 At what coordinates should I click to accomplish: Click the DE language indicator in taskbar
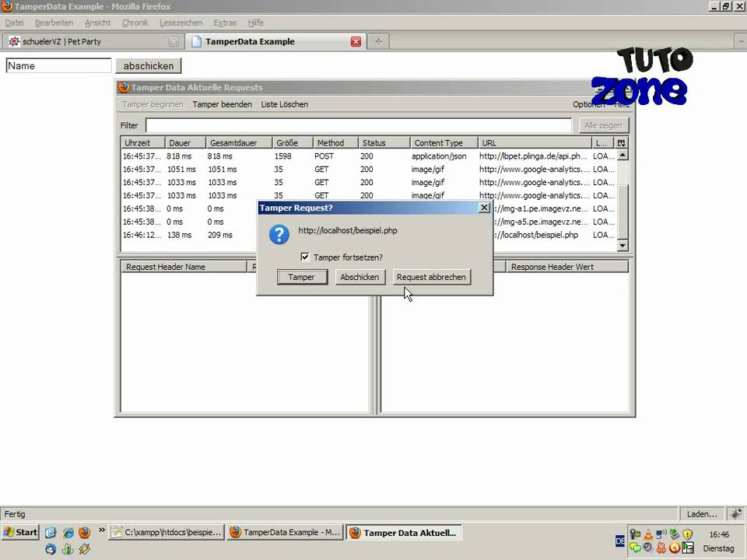pyautogui.click(x=620, y=541)
